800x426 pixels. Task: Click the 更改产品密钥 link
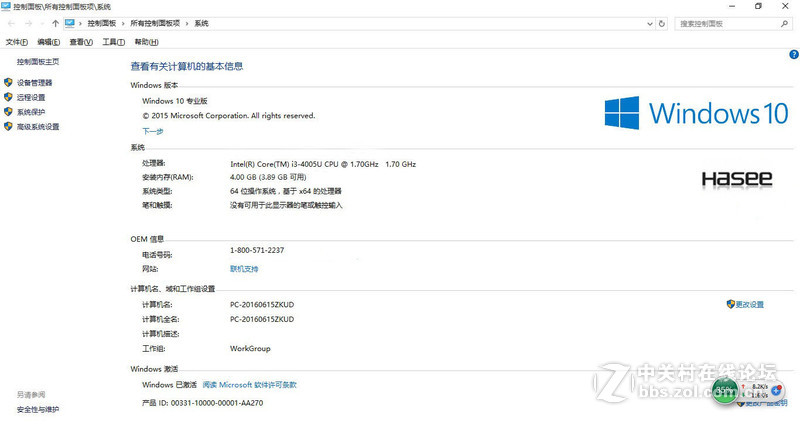pos(766,403)
